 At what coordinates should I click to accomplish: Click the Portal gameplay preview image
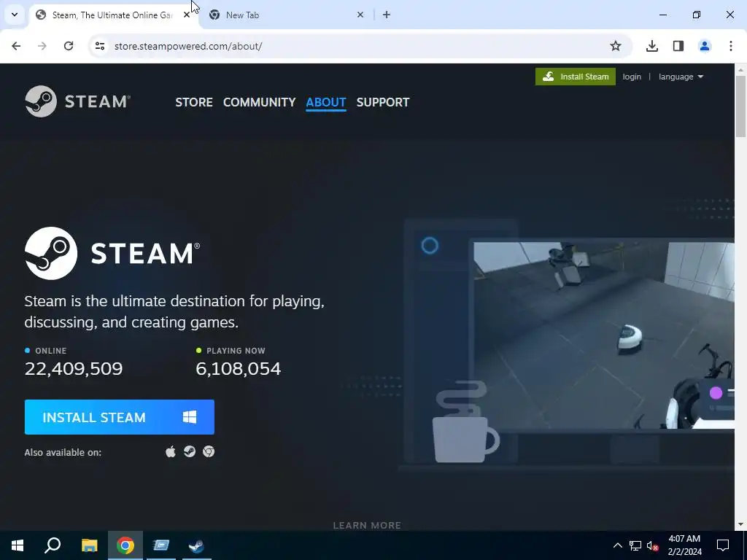pos(603,335)
